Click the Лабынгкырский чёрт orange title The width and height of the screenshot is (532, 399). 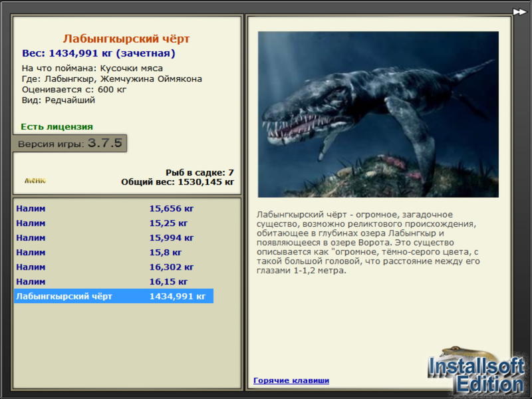tap(126, 39)
